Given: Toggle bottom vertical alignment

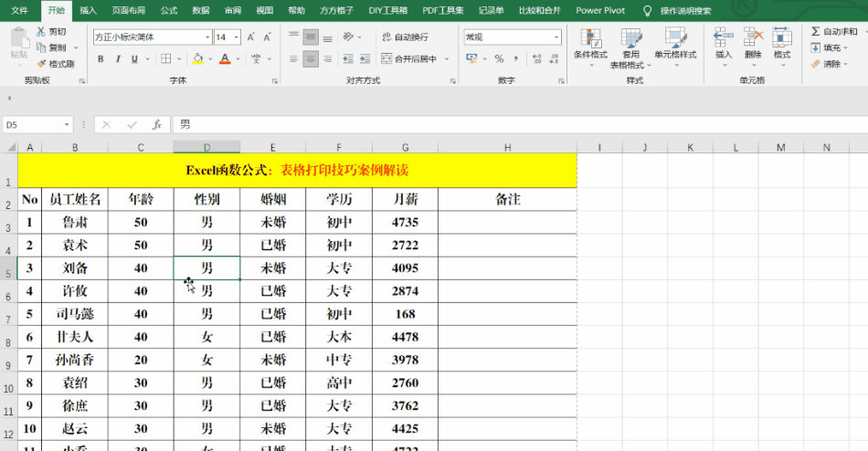Looking at the screenshot, I should [328, 37].
